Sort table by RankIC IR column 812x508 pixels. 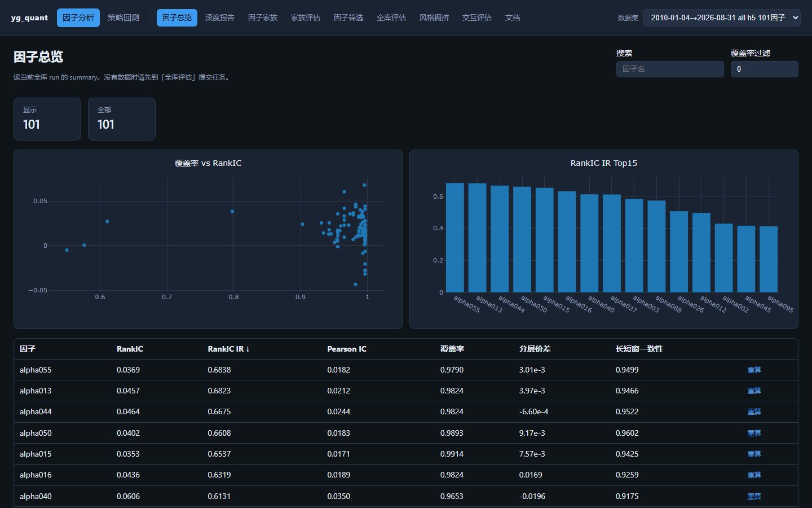click(x=228, y=349)
